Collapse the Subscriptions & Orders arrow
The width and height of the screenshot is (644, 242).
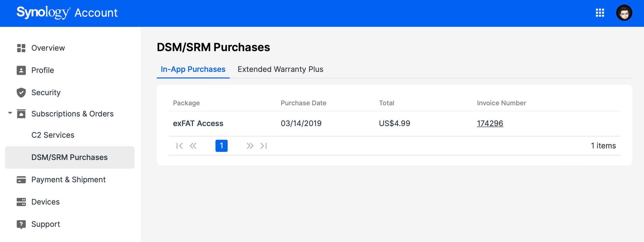point(10,113)
